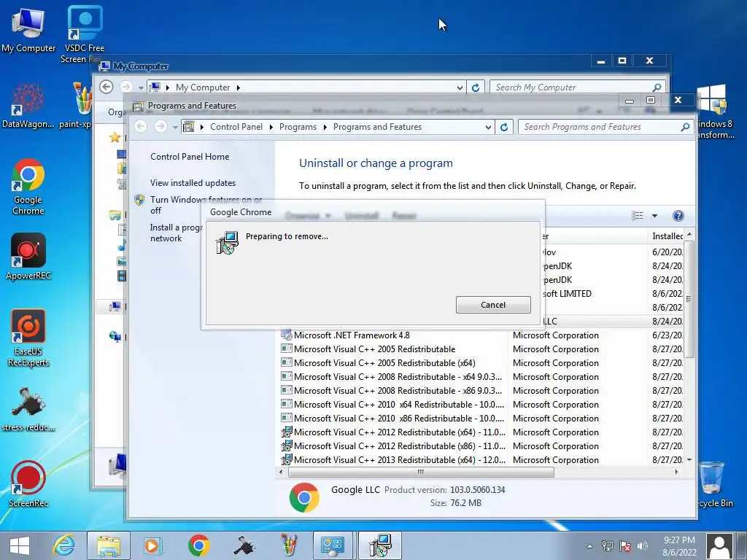Image resolution: width=747 pixels, height=560 pixels.
Task: Click Control Panel breadcrumb
Action: point(236,127)
